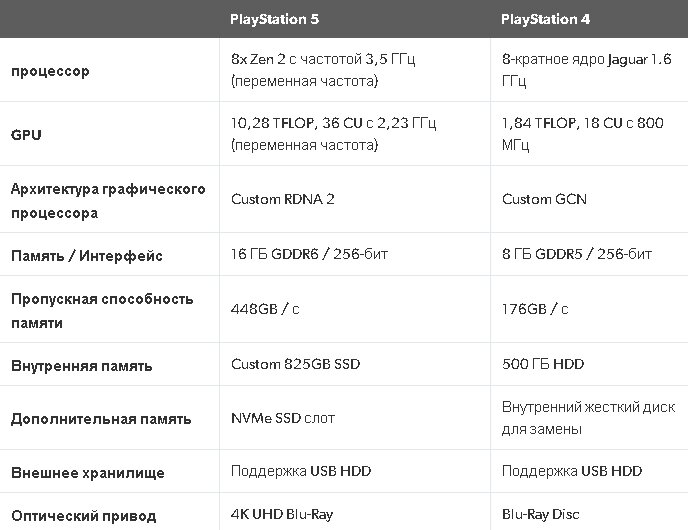688x530 pixels.
Task: Click the Внутренний жесткий диск для замены cell
Action: pos(588,418)
